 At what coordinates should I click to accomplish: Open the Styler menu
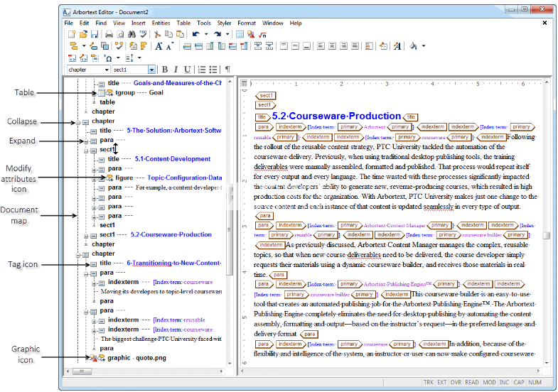coord(224,23)
